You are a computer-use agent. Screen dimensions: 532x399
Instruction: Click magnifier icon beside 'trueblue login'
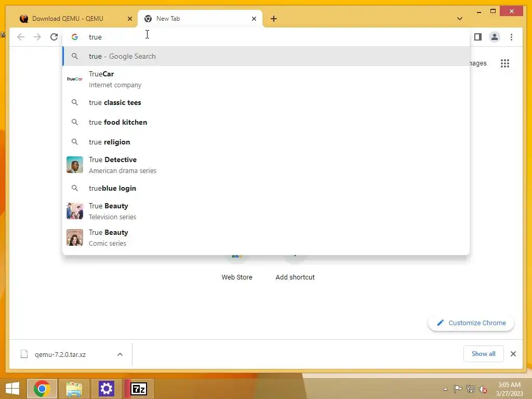click(75, 188)
